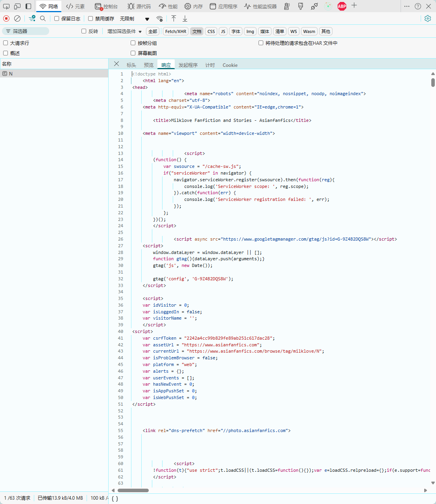Open the 标头 tab
The width and height of the screenshot is (436, 504).
point(131,65)
